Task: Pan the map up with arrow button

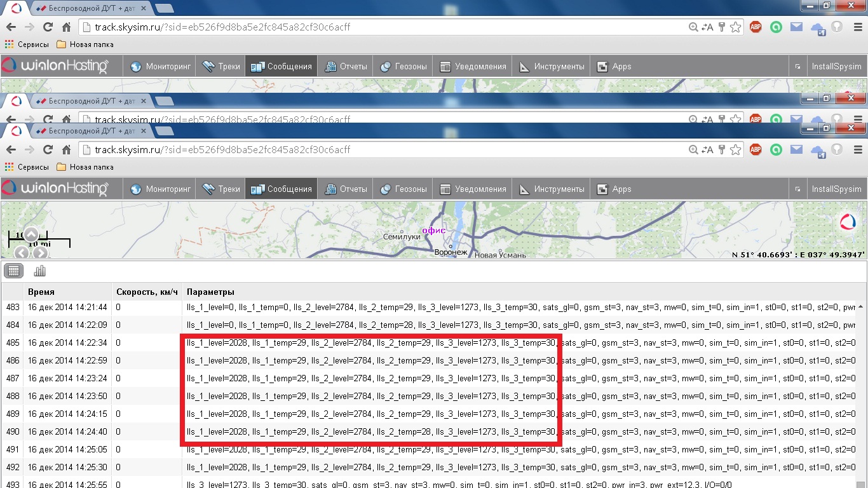Action: (31, 234)
